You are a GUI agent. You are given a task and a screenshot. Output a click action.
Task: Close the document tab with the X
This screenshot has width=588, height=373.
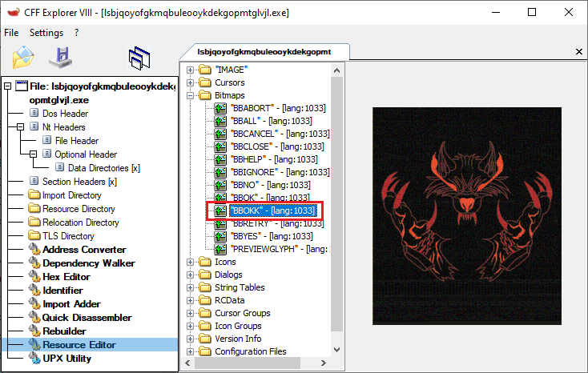tap(578, 51)
